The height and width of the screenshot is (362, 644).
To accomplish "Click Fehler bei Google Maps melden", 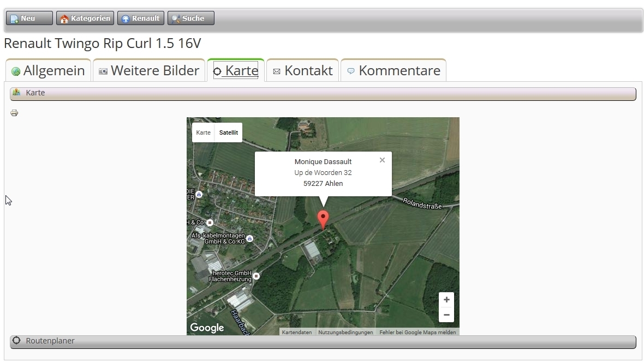I will point(418,333).
